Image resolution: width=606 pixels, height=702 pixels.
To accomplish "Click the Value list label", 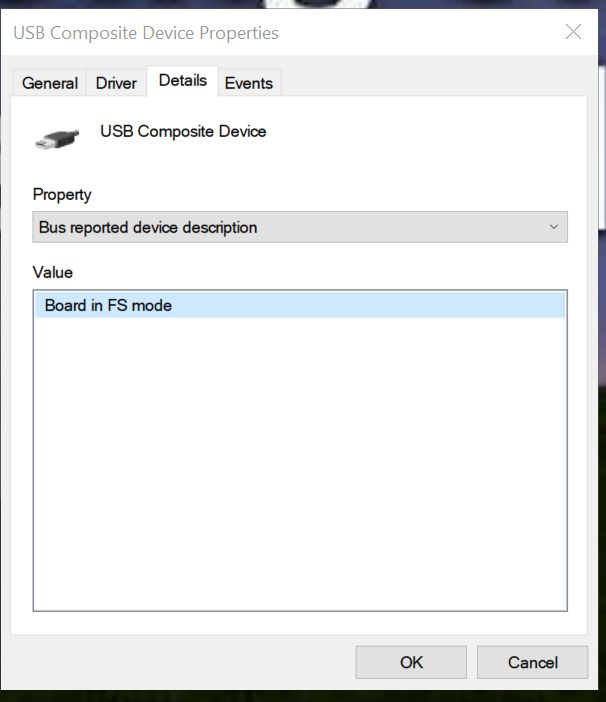I will coord(52,272).
